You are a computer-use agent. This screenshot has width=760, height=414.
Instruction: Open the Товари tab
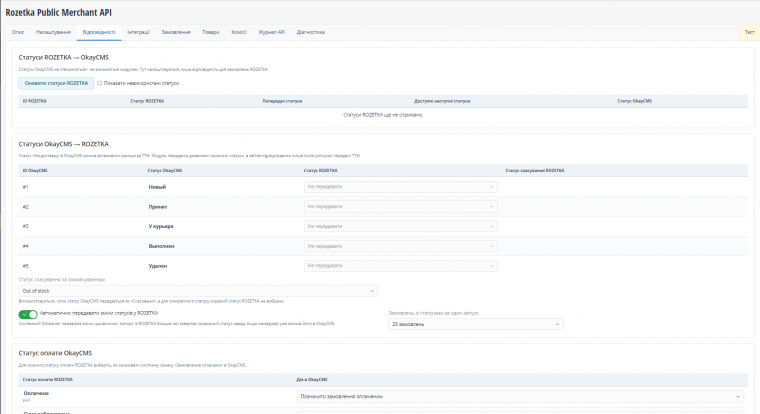click(x=211, y=32)
